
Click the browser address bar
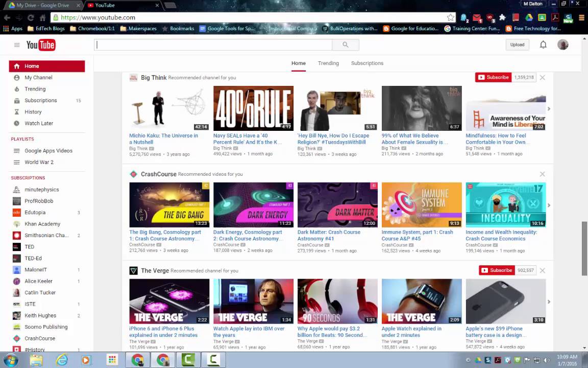[x=253, y=18]
